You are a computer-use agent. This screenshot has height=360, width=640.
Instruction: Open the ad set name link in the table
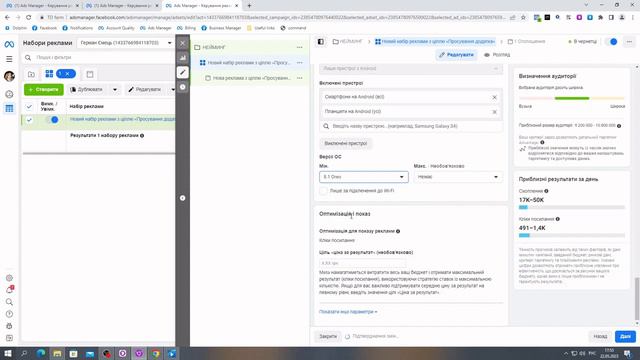tap(122, 119)
